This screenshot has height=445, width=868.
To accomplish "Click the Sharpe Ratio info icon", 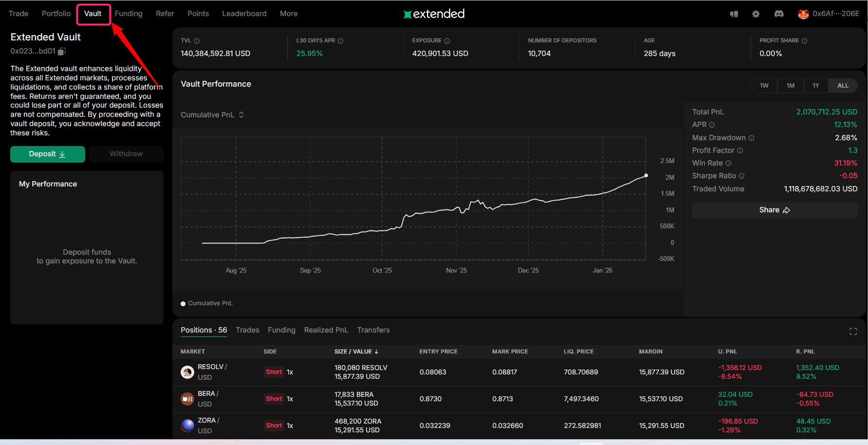I will [741, 176].
